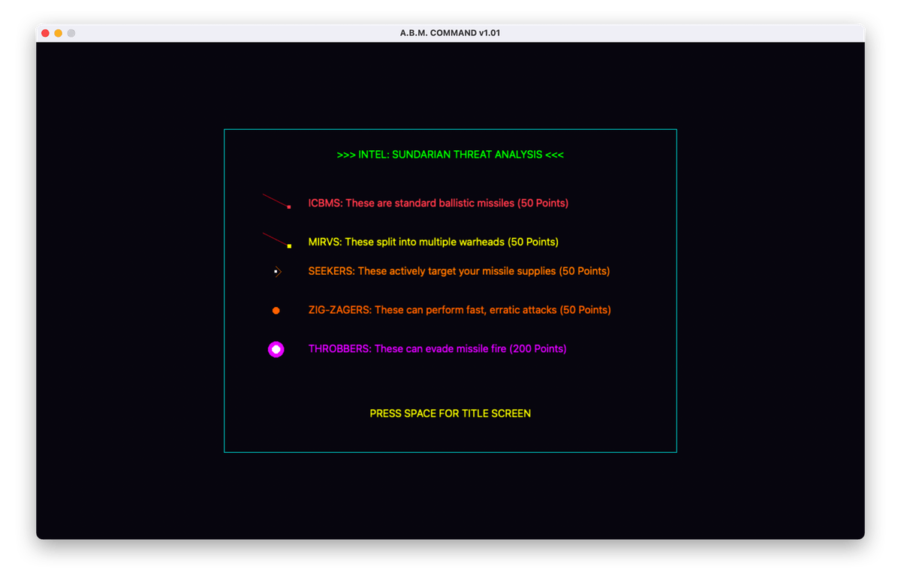Select the SEEKERS missile supplies description
Image resolution: width=901 pixels, height=588 pixels.
coord(459,271)
